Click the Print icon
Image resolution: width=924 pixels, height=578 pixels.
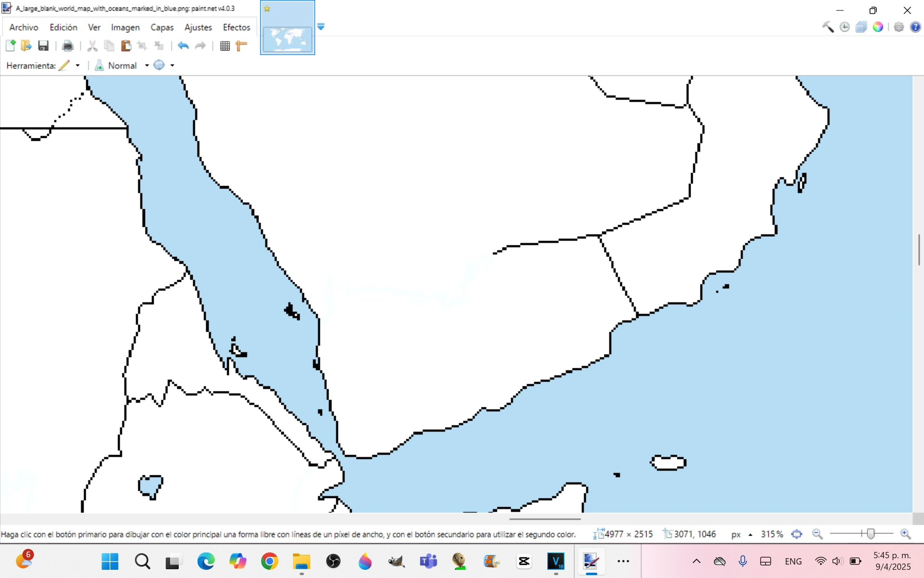coord(67,46)
